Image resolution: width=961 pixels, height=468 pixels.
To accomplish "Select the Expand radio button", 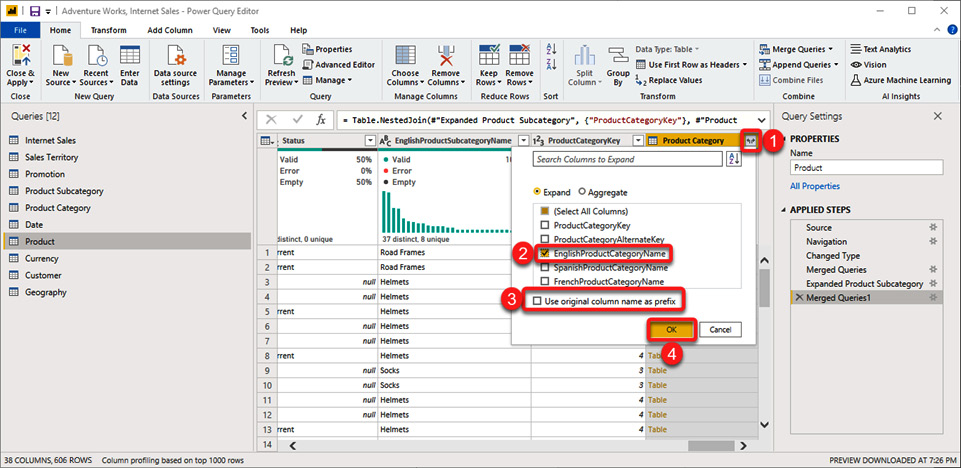I will [537, 192].
